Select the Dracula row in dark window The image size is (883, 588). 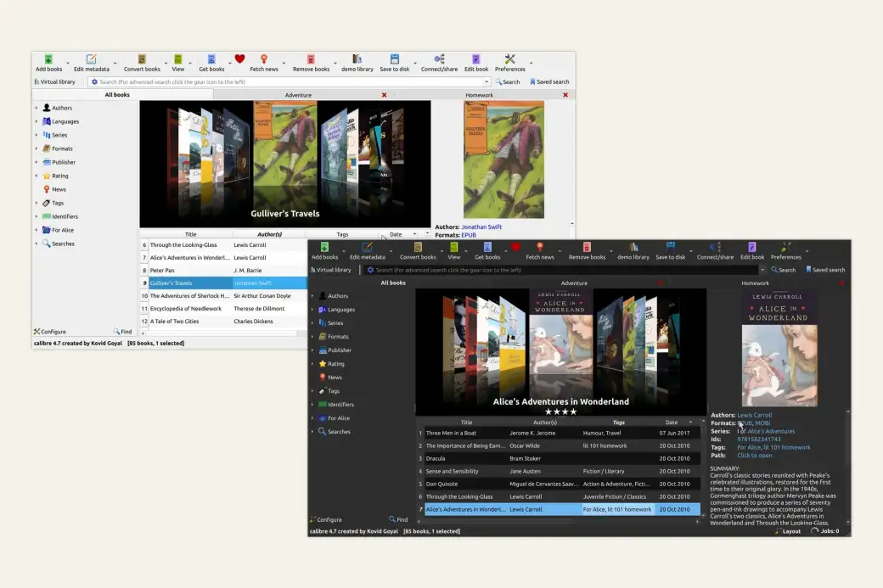tap(559, 458)
